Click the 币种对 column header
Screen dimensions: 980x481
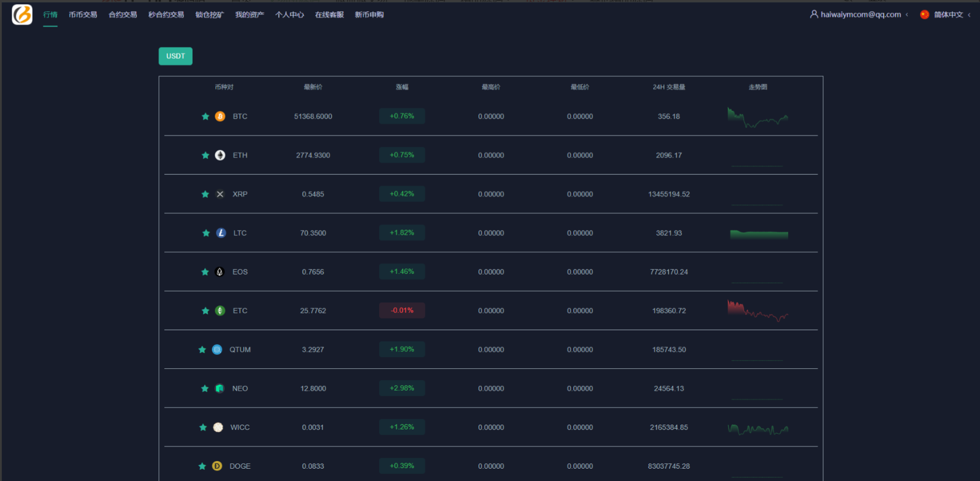[224, 87]
